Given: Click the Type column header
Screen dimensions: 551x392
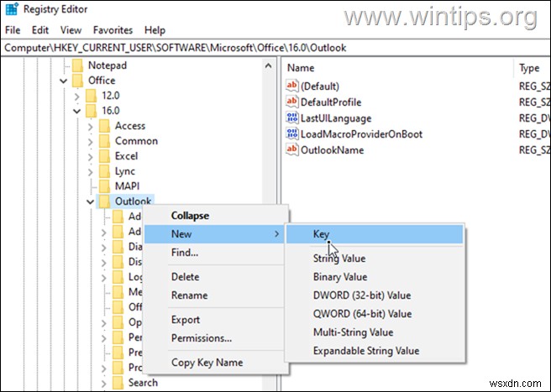Looking at the screenshot, I should click(533, 68).
